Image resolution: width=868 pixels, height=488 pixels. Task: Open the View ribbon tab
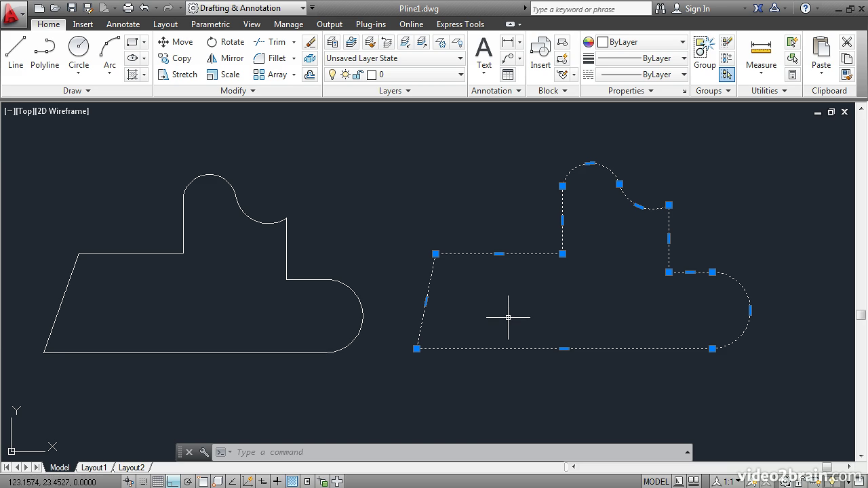coord(252,24)
